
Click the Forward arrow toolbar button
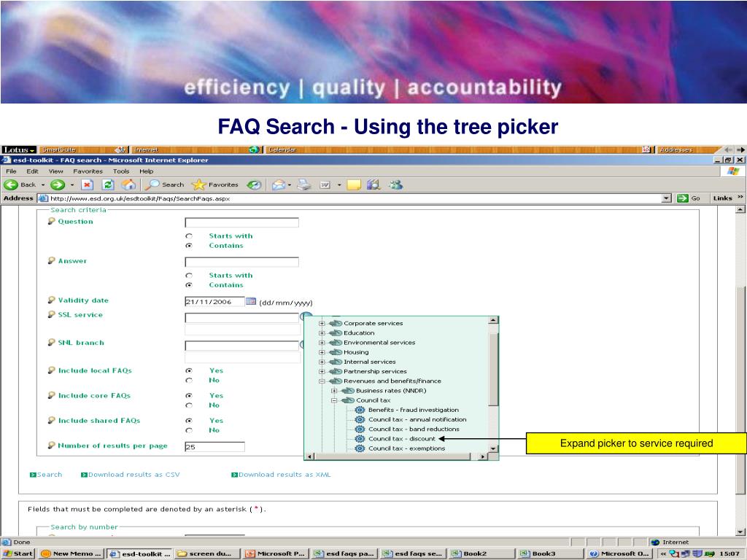(x=58, y=184)
